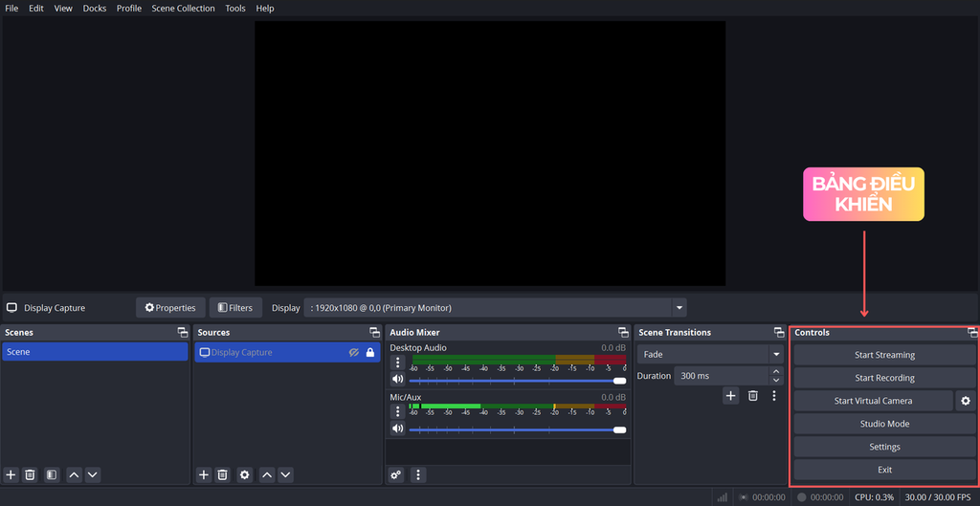Move scene up with arrow in Scenes
980x506 pixels.
[x=74, y=474]
